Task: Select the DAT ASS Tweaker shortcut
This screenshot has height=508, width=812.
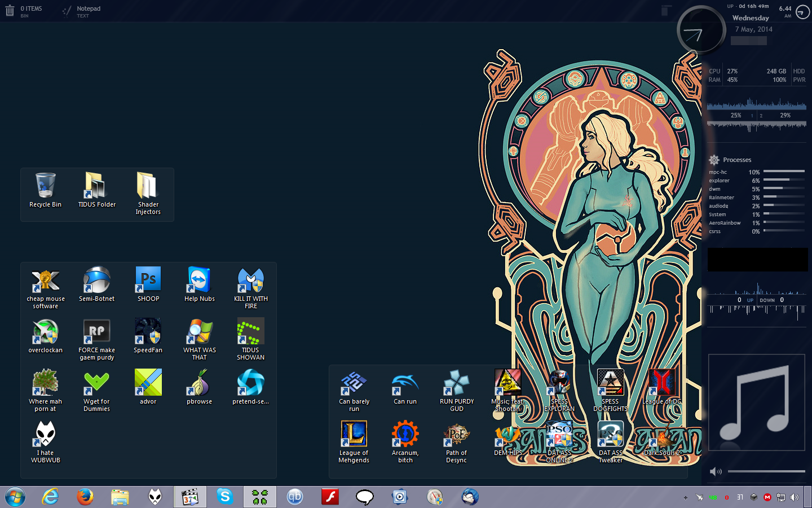Action: point(611,443)
